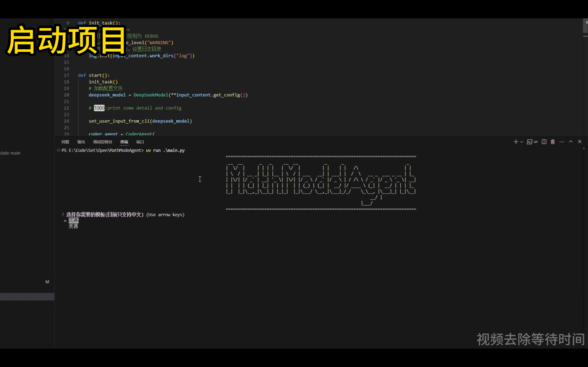The image size is (588, 367).
Task: Close the terminal panel with the X icon
Action: [580, 142]
